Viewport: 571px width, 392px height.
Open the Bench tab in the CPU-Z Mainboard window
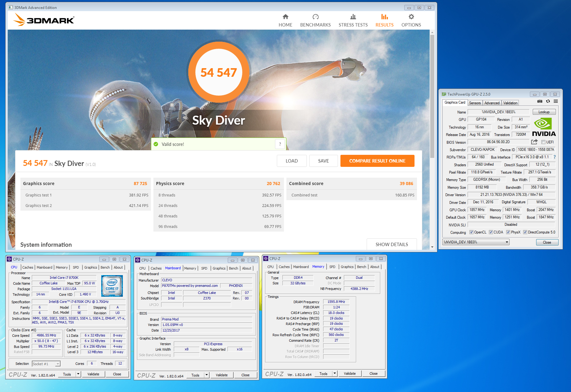(233, 268)
